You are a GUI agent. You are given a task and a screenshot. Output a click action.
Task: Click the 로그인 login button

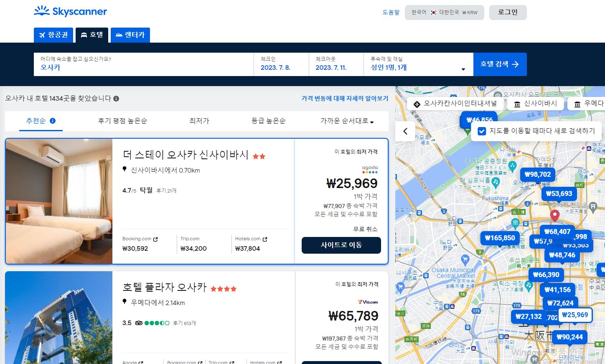click(x=508, y=13)
